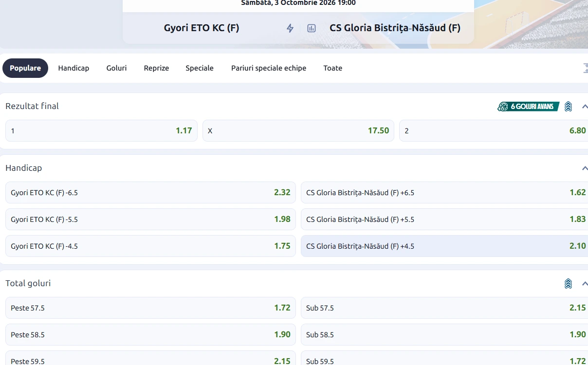Click the boost arrows icon in Total goluri
The image size is (588, 365).
568,284
